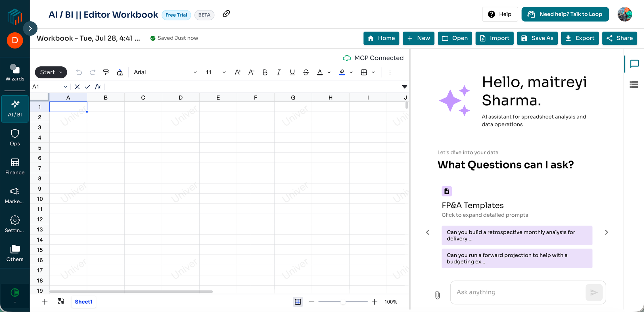
Task: Open the Start ribbon dropdown
Action: point(51,72)
